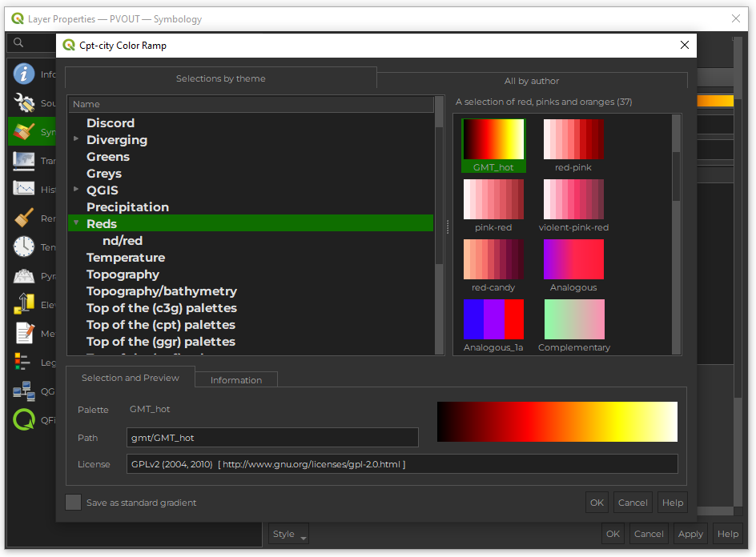The height and width of the screenshot is (557, 756).
Task: Open the Style dropdown menu
Action: (288, 534)
